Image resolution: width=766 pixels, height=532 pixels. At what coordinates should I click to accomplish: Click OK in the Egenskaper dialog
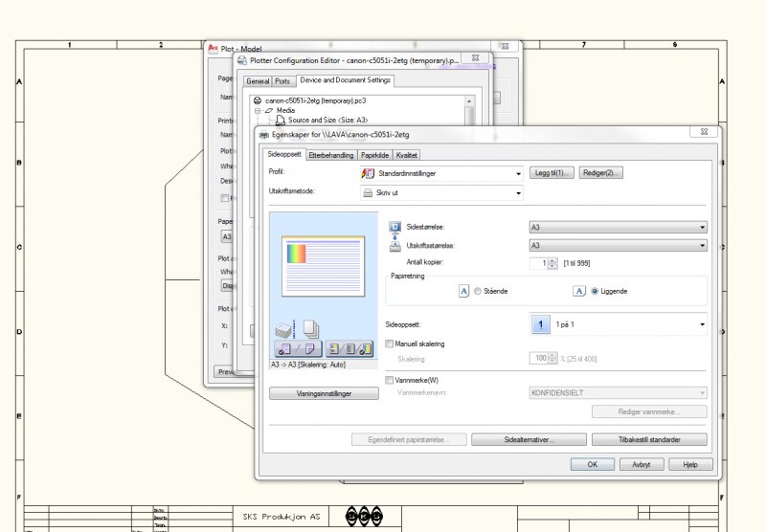[592, 465]
